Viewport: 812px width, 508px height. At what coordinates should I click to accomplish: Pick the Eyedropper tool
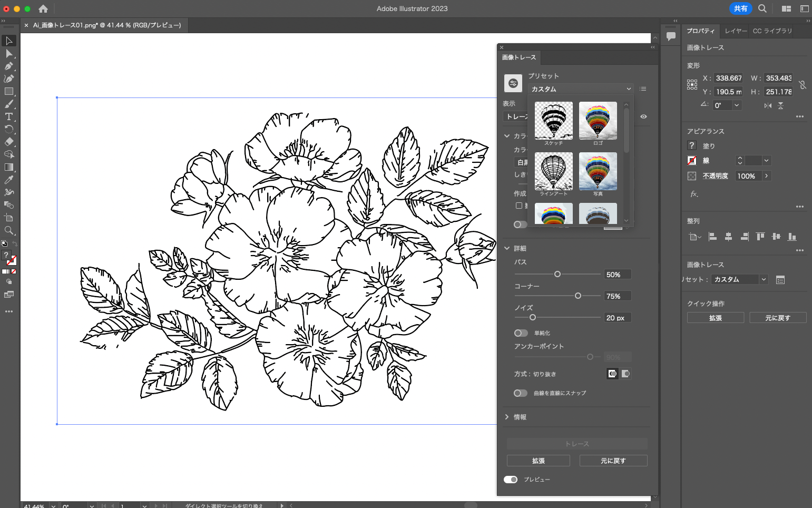(x=9, y=180)
